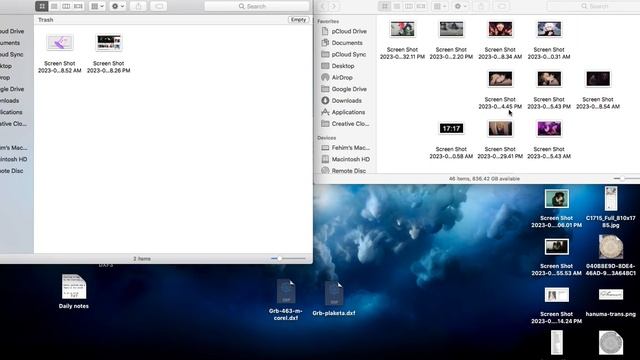
Task: Open Google Drive in right Finder sidebar
Action: 344,89
